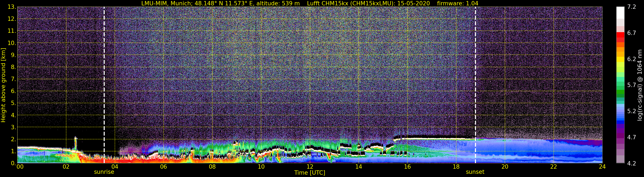
Task: Click the date 15-05-2020 in the title
Action: [x=414, y=3]
